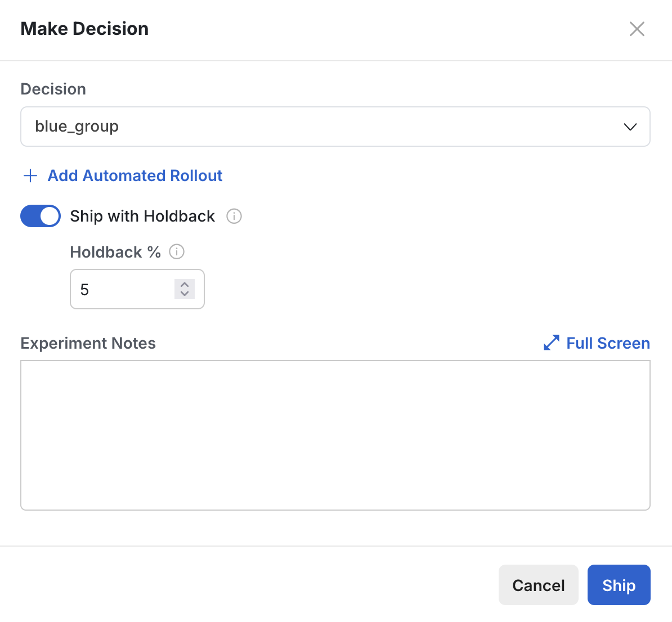Viewport: 672px width, 622px height.
Task: Click the chevron on the blue_group dropdown
Action: tap(630, 127)
